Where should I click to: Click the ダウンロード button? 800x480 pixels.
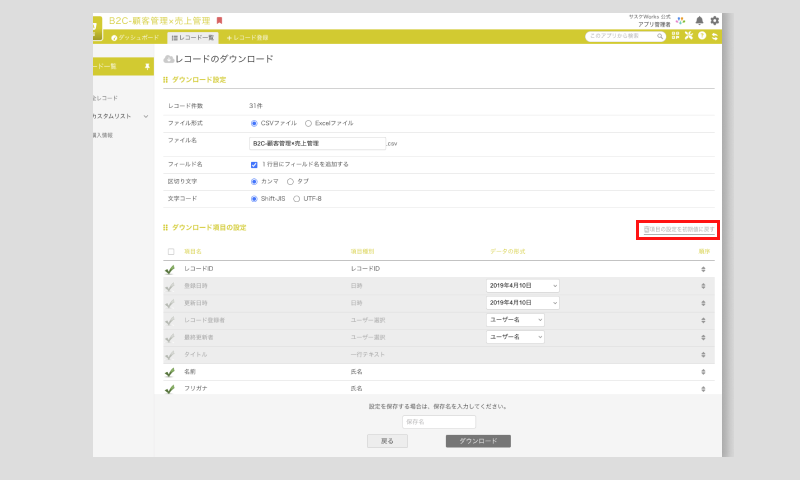478,441
